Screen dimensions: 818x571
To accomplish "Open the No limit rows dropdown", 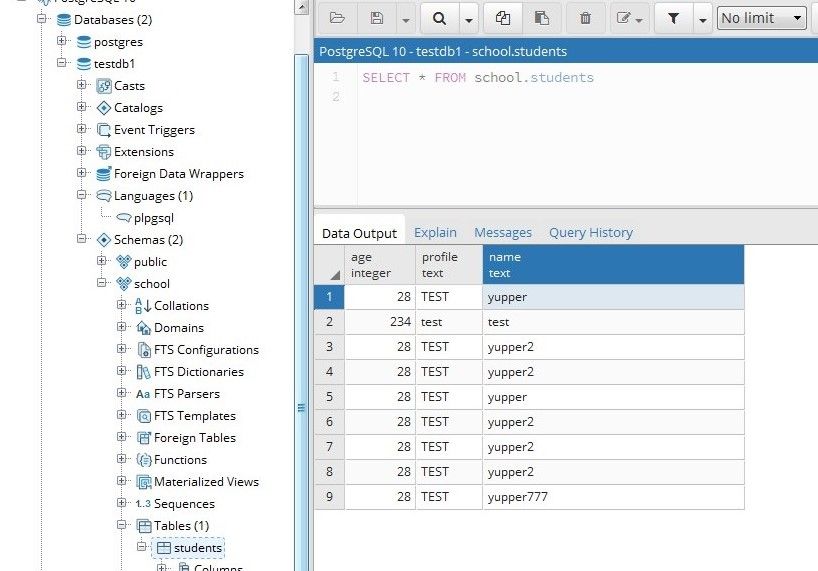I will pyautogui.click(x=761, y=18).
